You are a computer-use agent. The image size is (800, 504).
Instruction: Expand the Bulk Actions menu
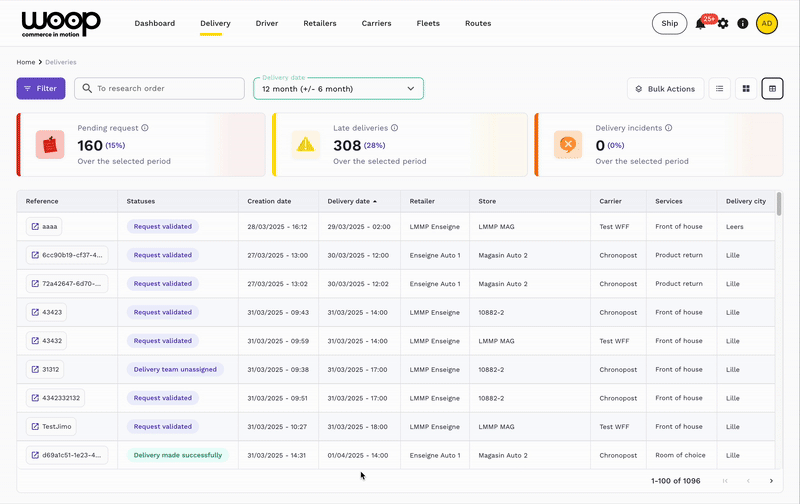665,89
